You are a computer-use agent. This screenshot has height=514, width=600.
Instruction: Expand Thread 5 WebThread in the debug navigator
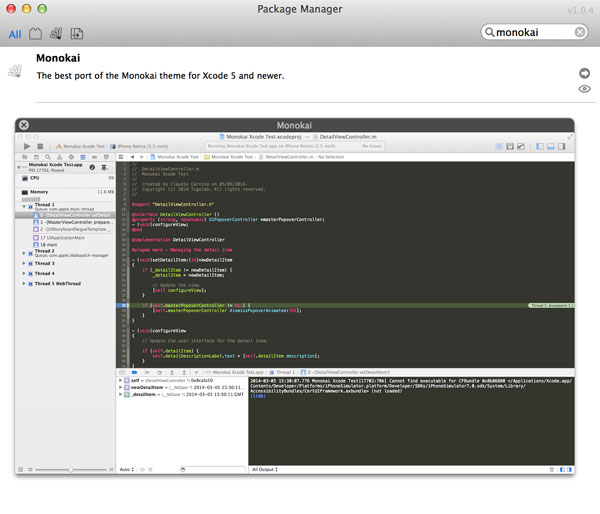(24, 284)
